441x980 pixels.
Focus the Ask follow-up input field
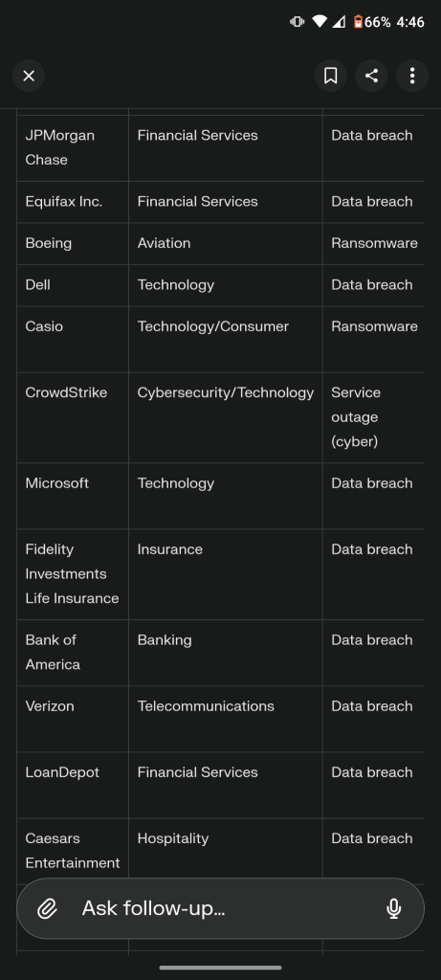220,908
